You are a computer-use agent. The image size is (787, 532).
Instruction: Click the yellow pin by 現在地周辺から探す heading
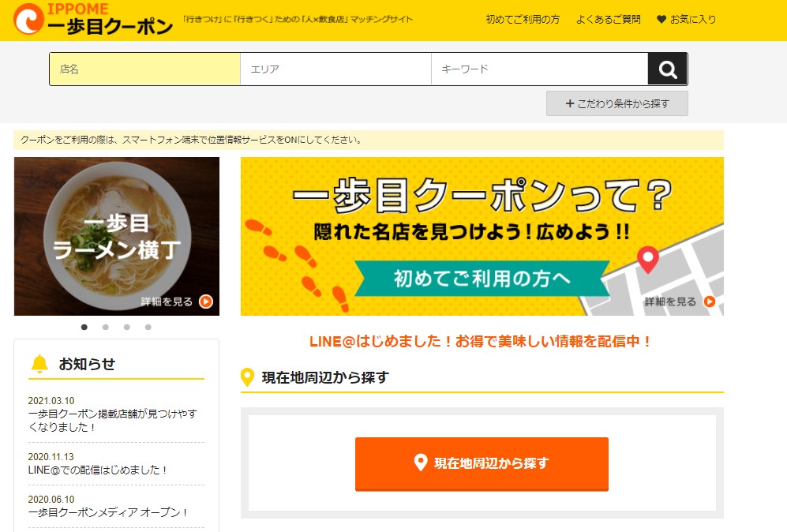pyautogui.click(x=247, y=377)
